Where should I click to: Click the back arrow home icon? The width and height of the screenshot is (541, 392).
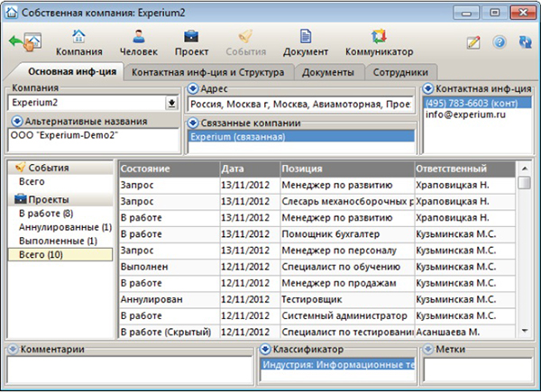pos(25,41)
